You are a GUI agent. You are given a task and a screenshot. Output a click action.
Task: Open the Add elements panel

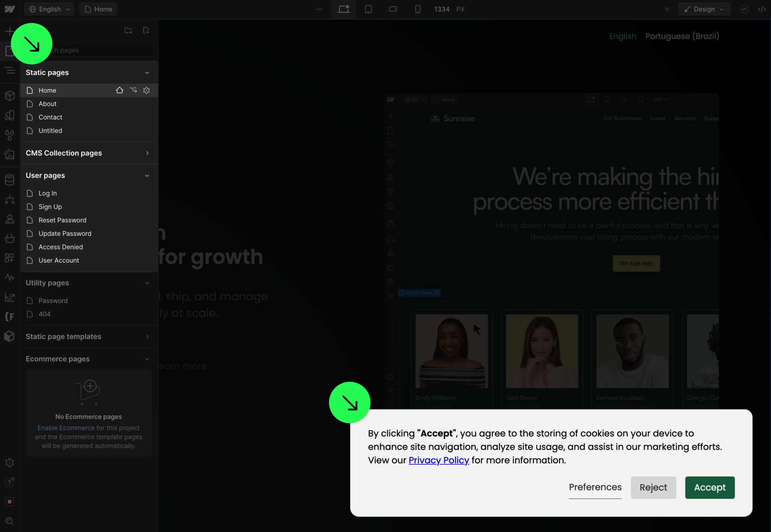click(9, 31)
